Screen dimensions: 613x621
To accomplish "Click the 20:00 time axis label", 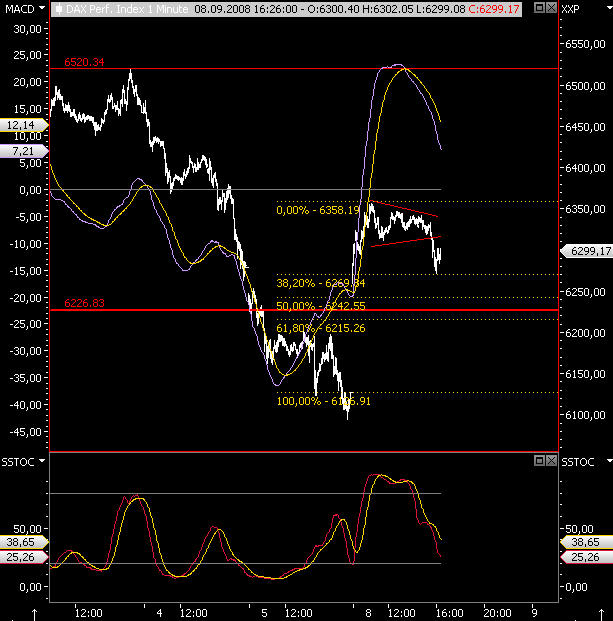I will point(497,613).
